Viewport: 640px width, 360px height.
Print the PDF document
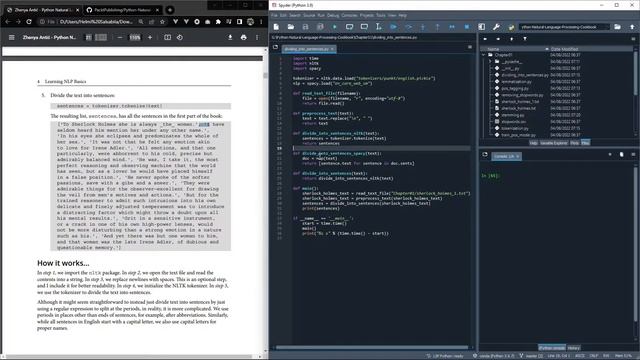pyautogui.click(x=244, y=38)
